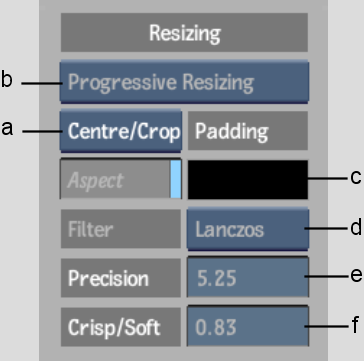
Task: Open the Centre/Crop fit method box
Action: [121, 131]
